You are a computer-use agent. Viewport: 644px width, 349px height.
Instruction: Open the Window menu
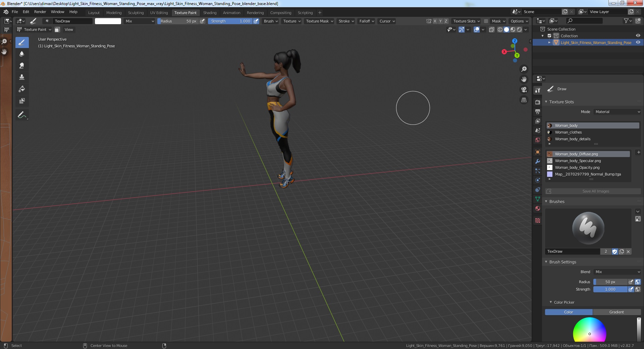(x=57, y=12)
